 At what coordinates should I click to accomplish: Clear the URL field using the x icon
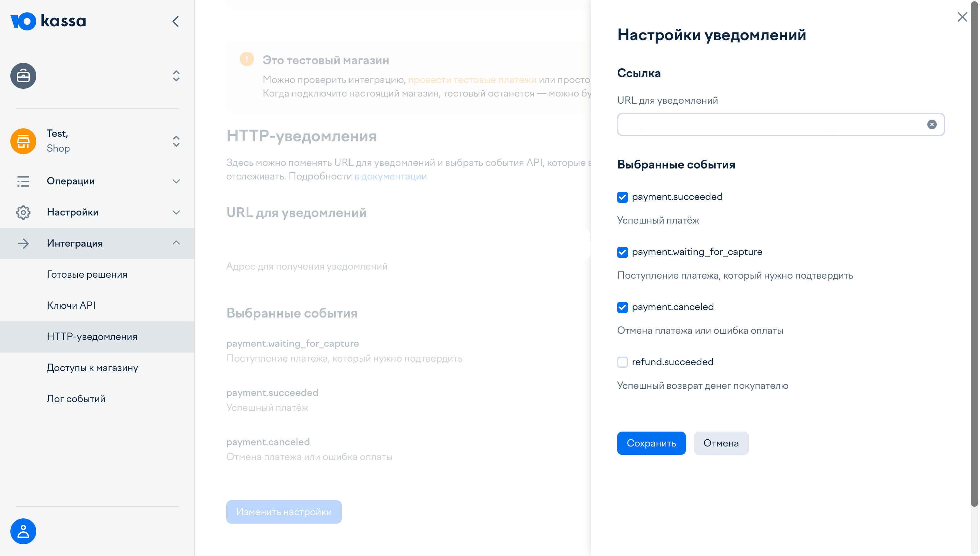pyautogui.click(x=932, y=124)
